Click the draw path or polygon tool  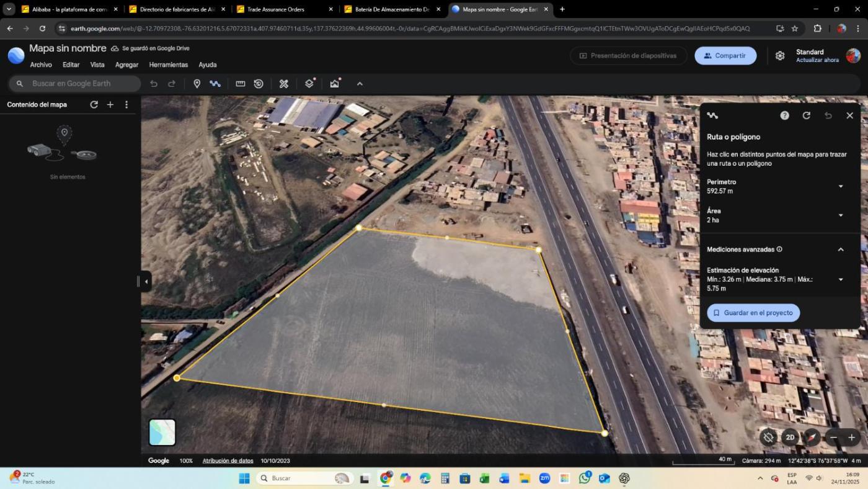215,84
